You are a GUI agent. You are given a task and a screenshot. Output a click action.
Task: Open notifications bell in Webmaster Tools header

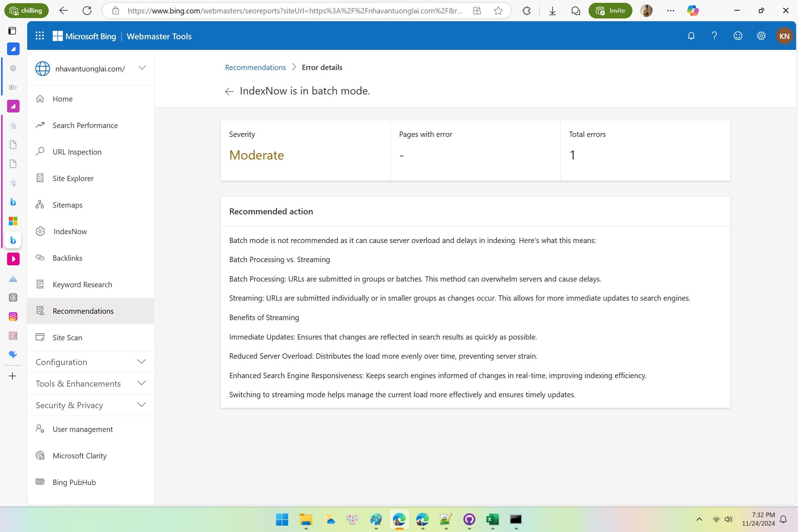[691, 36]
